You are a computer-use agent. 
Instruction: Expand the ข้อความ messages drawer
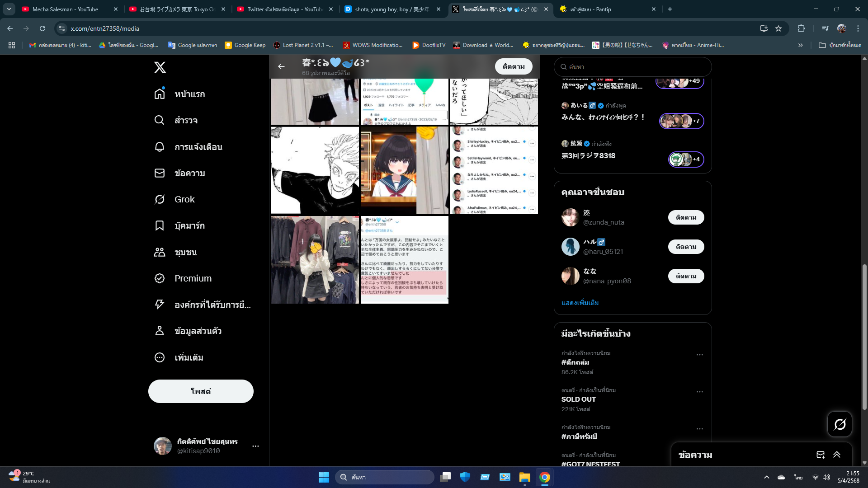837,455
